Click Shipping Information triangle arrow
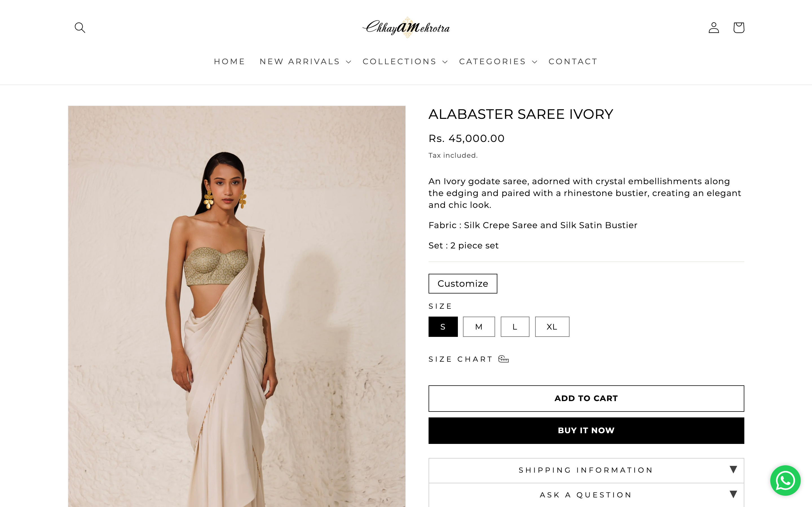812x507 pixels. coord(733,470)
